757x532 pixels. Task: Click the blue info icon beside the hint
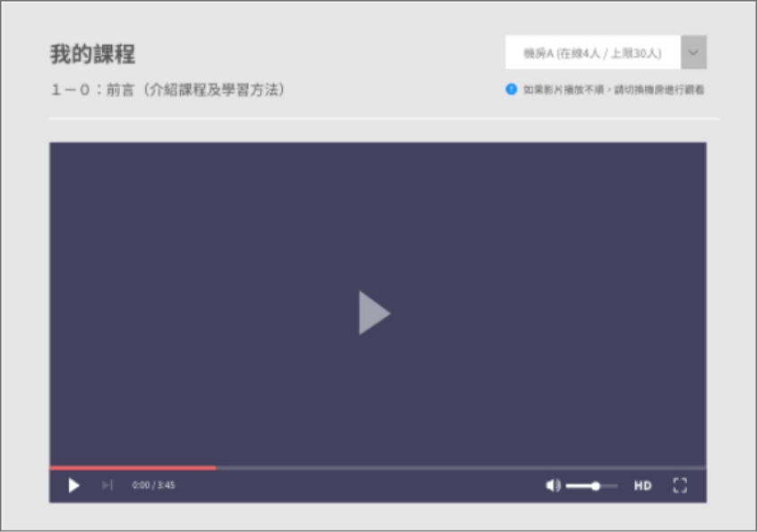tap(512, 90)
